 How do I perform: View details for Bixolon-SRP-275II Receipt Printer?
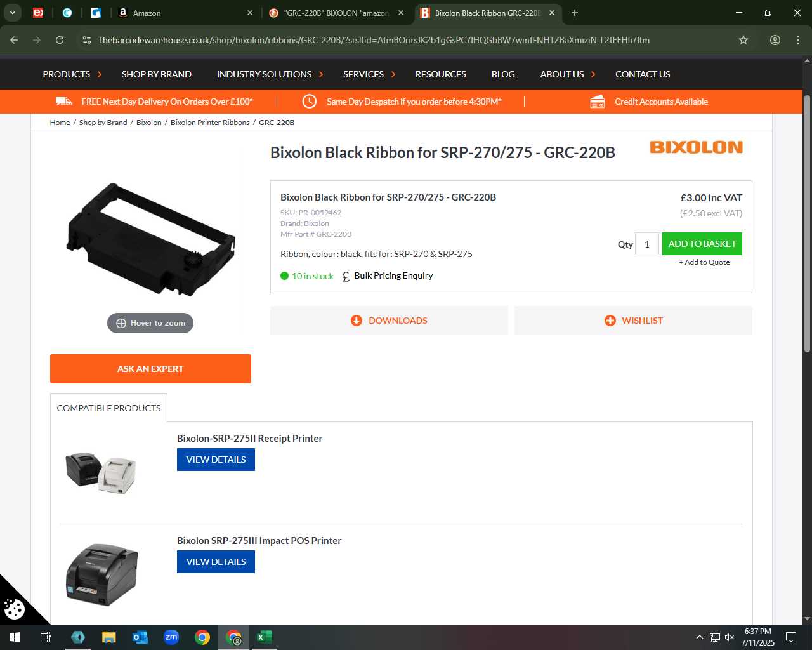coord(216,460)
